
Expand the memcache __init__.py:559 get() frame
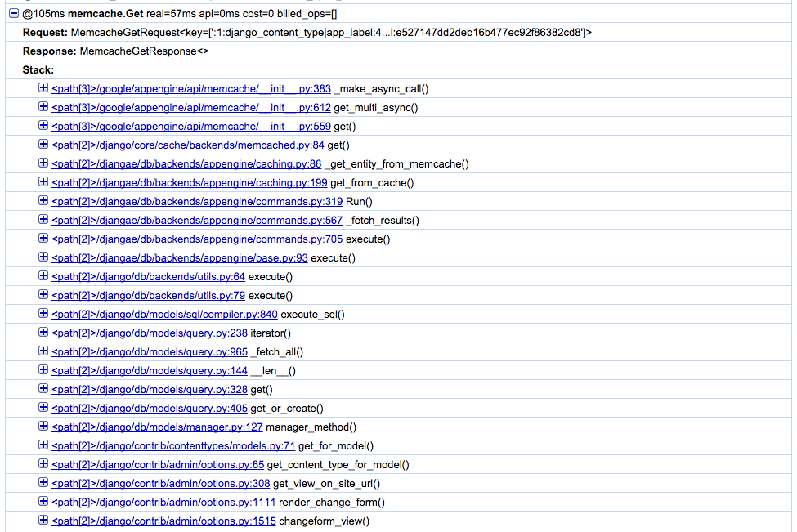[43, 126]
